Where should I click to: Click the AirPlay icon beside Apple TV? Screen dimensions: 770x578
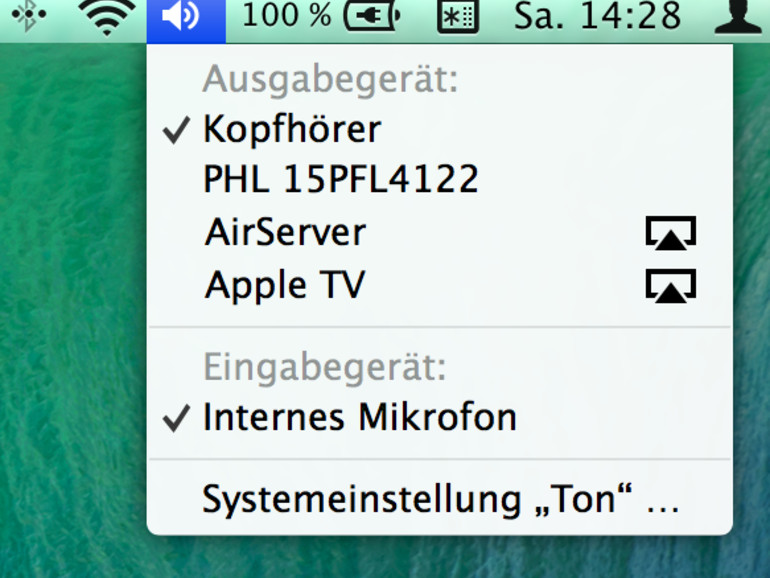pos(671,286)
